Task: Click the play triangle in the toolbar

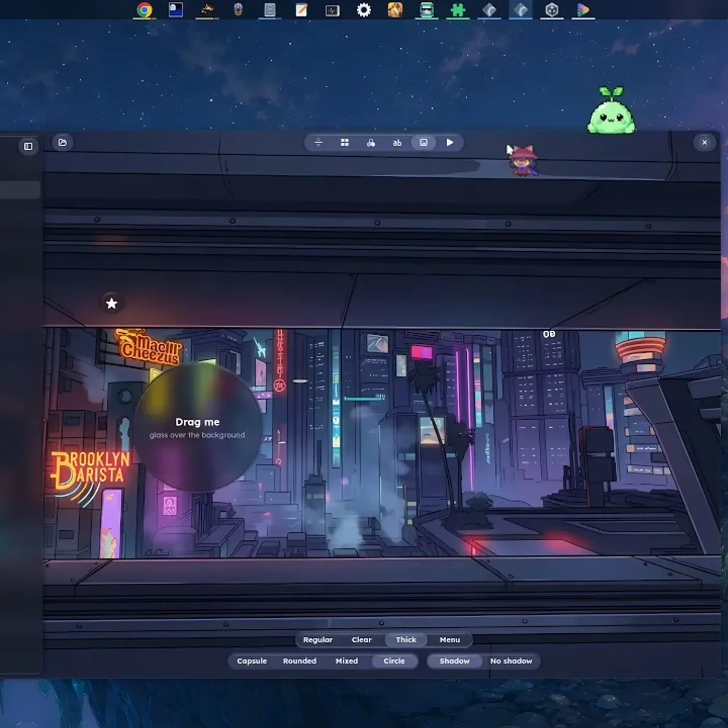Action: [450, 142]
